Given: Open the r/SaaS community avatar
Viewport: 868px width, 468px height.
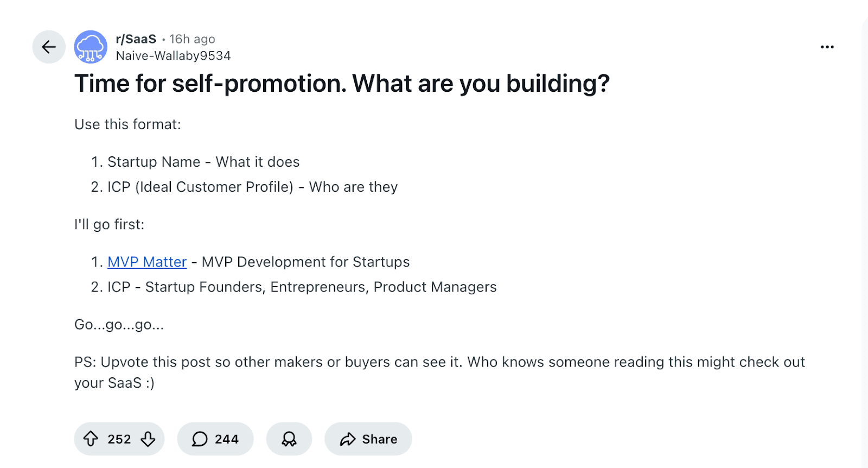Looking at the screenshot, I should point(91,47).
